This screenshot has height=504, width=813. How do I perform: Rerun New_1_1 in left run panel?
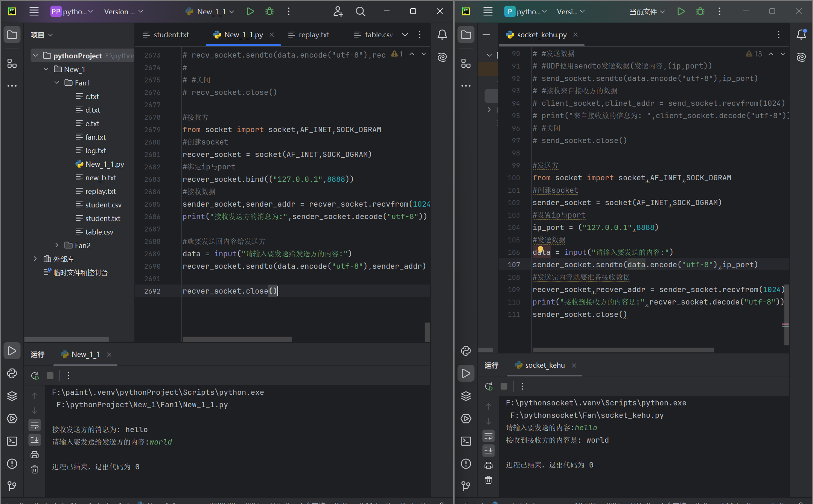point(35,376)
